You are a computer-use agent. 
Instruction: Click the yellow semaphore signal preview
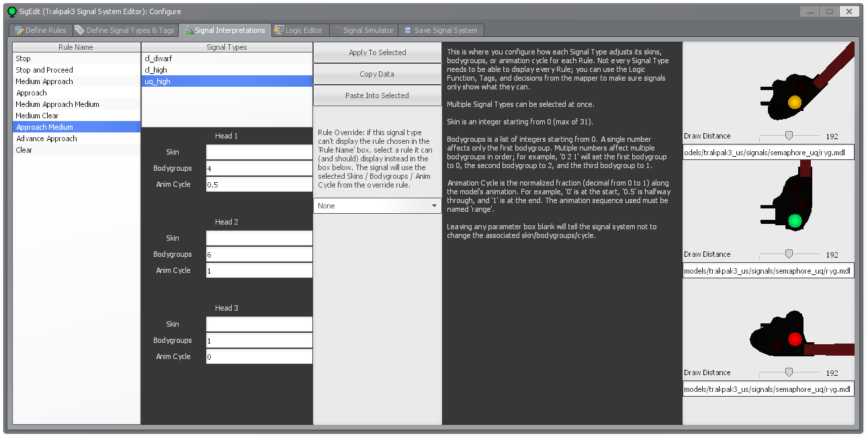769,85
